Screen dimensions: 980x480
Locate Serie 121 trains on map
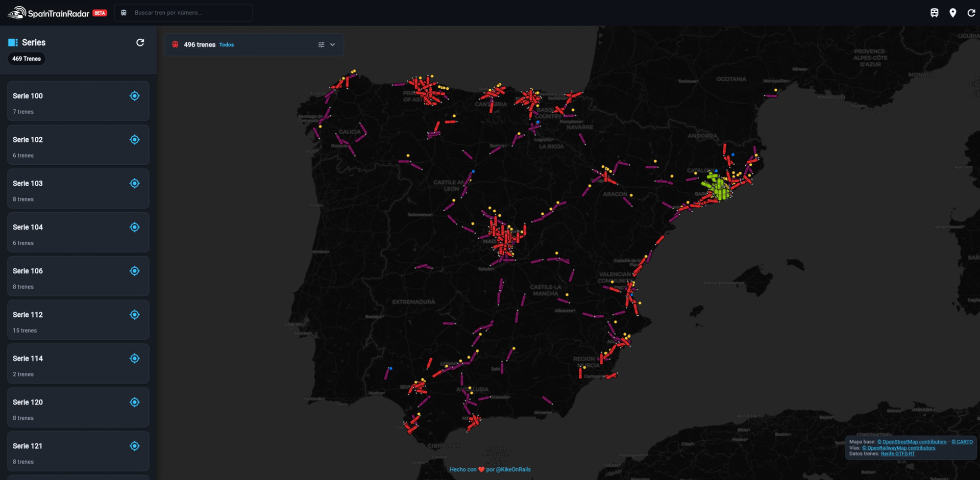(135, 446)
